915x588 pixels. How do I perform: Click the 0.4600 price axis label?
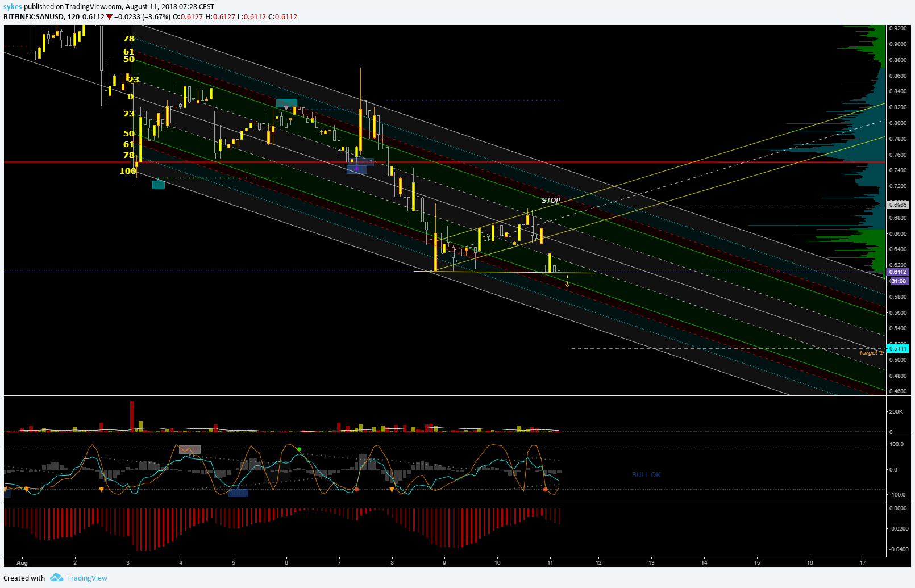[898, 391]
